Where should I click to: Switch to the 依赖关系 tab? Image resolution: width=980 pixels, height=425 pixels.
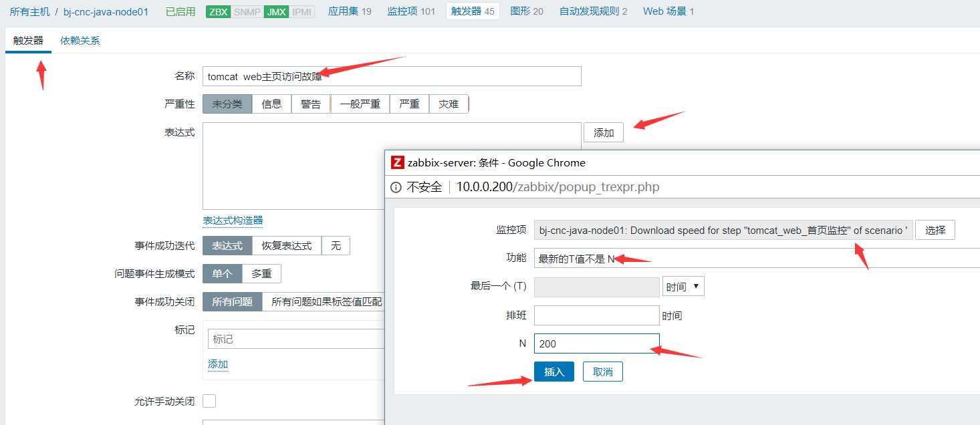point(80,40)
